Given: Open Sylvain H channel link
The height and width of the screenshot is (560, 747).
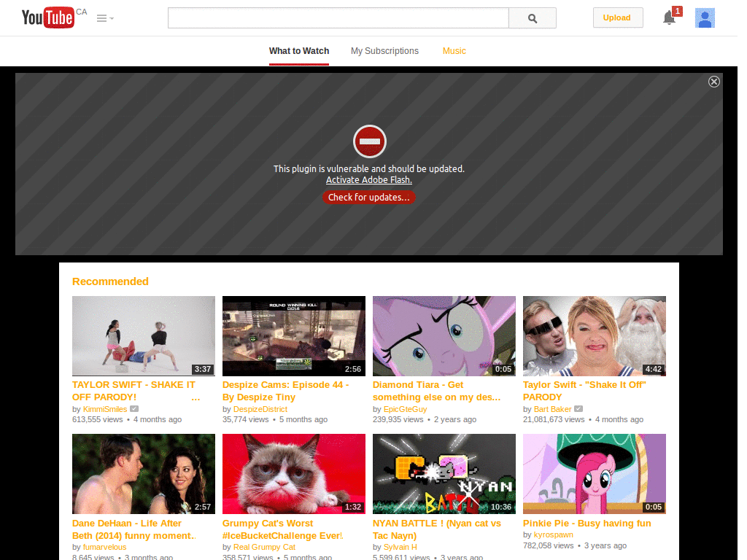Looking at the screenshot, I should pyautogui.click(x=400, y=547).
